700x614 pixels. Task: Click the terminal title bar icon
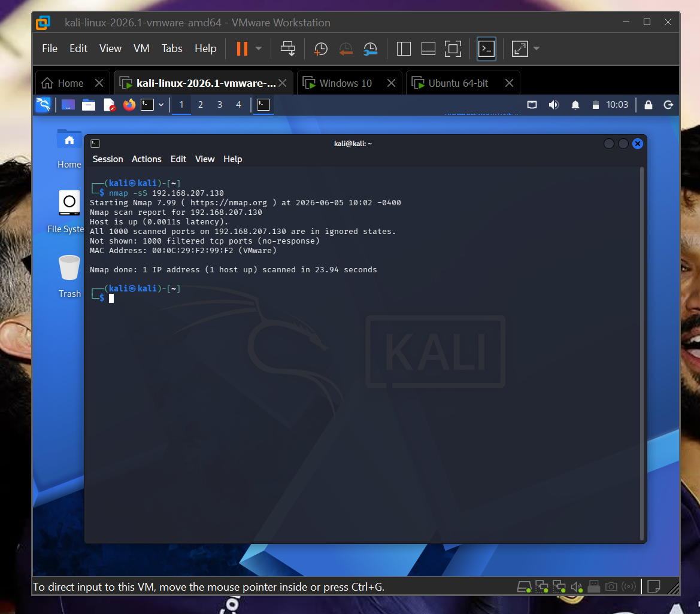(x=95, y=144)
